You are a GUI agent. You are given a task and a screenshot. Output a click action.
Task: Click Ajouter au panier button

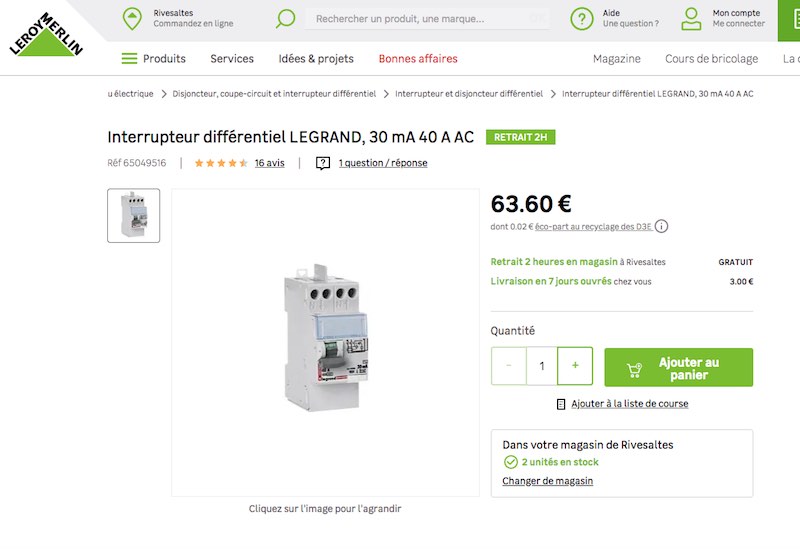(679, 367)
